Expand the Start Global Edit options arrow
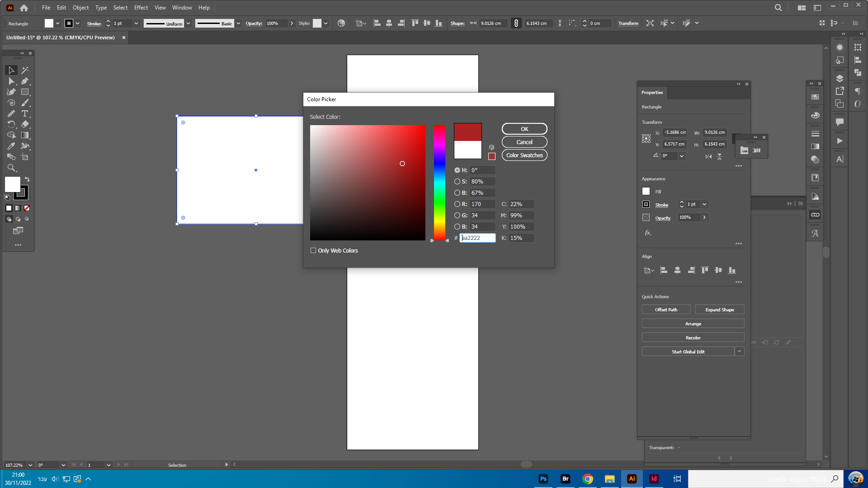This screenshot has height=488, width=868. coord(740,352)
